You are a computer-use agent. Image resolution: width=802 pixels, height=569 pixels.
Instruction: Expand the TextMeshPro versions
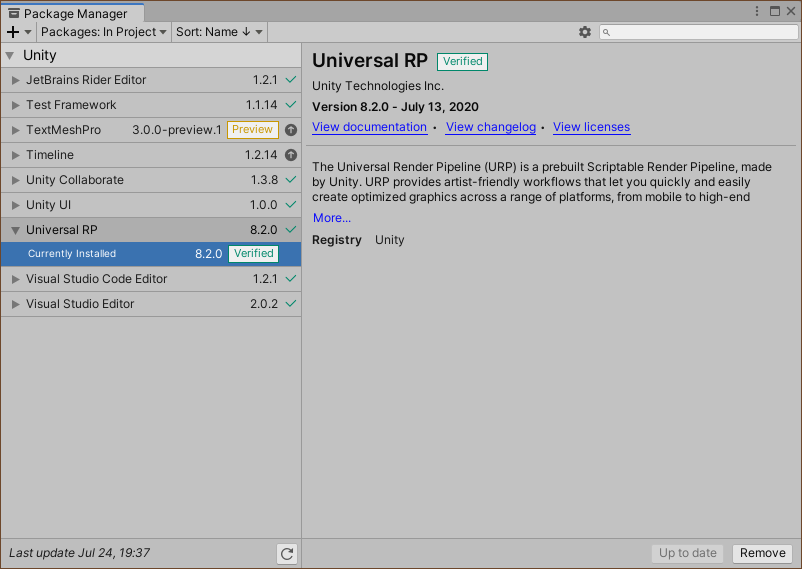coord(15,130)
